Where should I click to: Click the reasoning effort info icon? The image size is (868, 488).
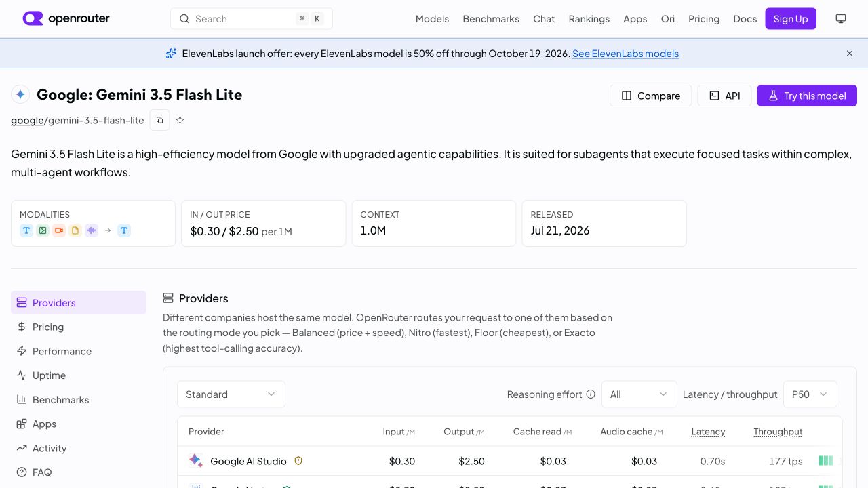(591, 394)
